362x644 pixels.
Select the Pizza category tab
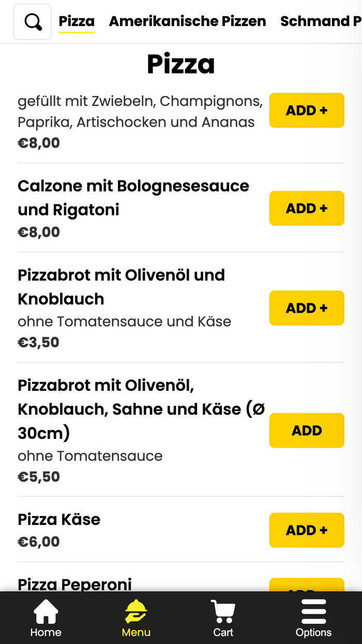(77, 21)
